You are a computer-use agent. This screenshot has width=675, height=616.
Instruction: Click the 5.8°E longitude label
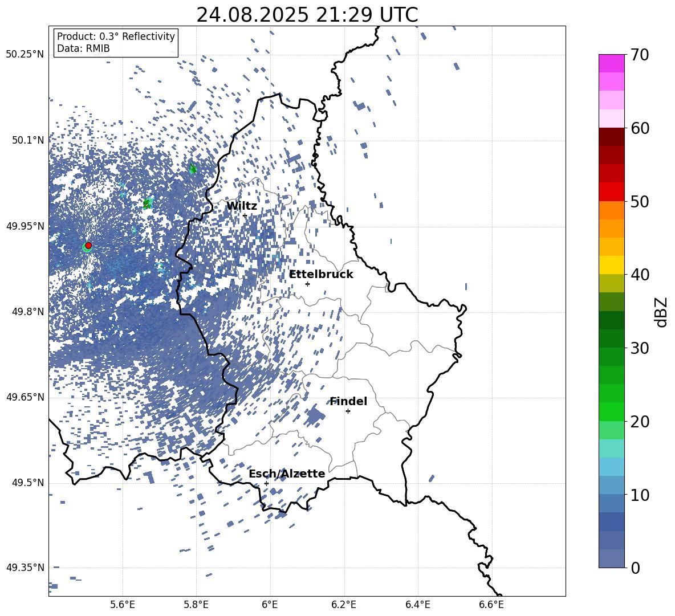(x=196, y=605)
